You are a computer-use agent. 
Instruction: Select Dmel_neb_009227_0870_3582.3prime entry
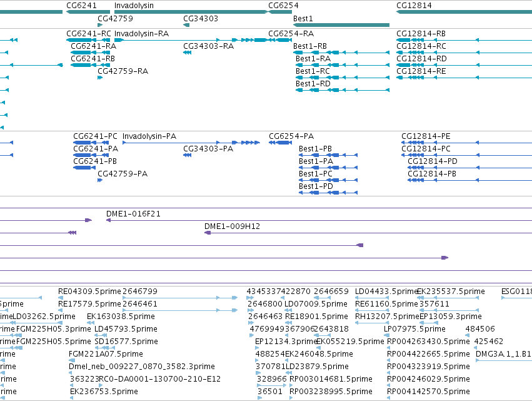pyautogui.click(x=142, y=367)
